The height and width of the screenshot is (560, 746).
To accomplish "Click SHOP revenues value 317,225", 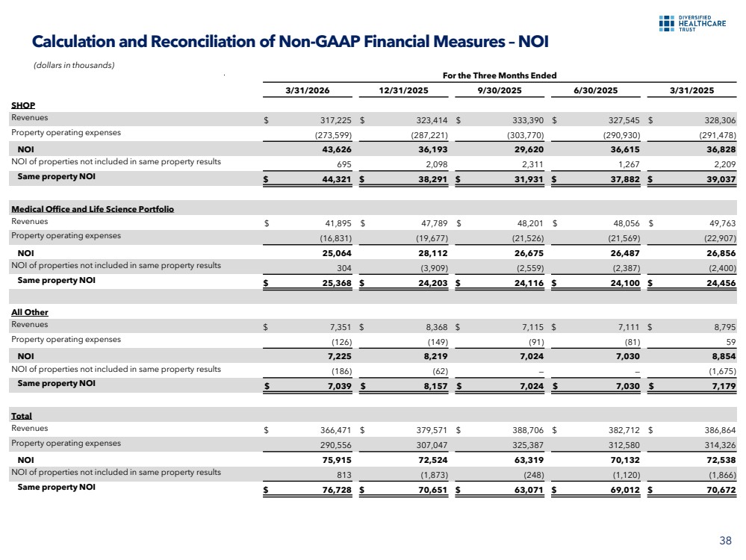I will 335,120.
